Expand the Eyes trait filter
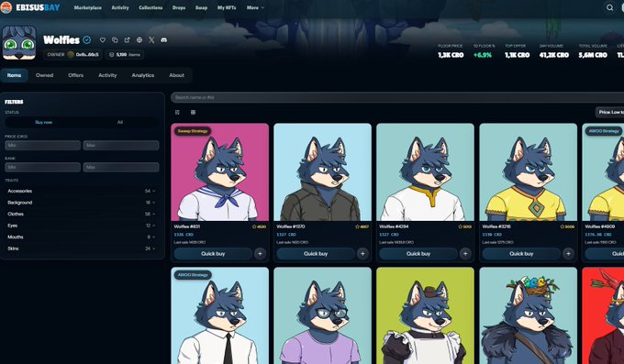The height and width of the screenshot is (364, 624). (81, 226)
